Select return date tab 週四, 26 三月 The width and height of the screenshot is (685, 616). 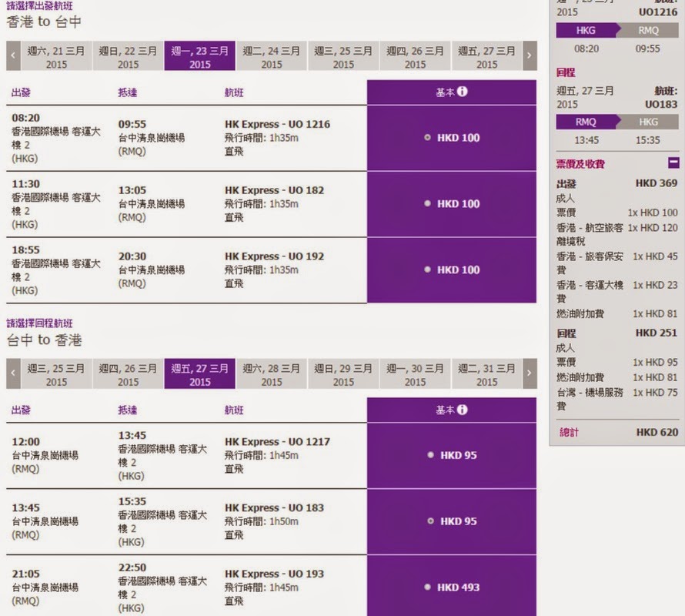tap(129, 375)
